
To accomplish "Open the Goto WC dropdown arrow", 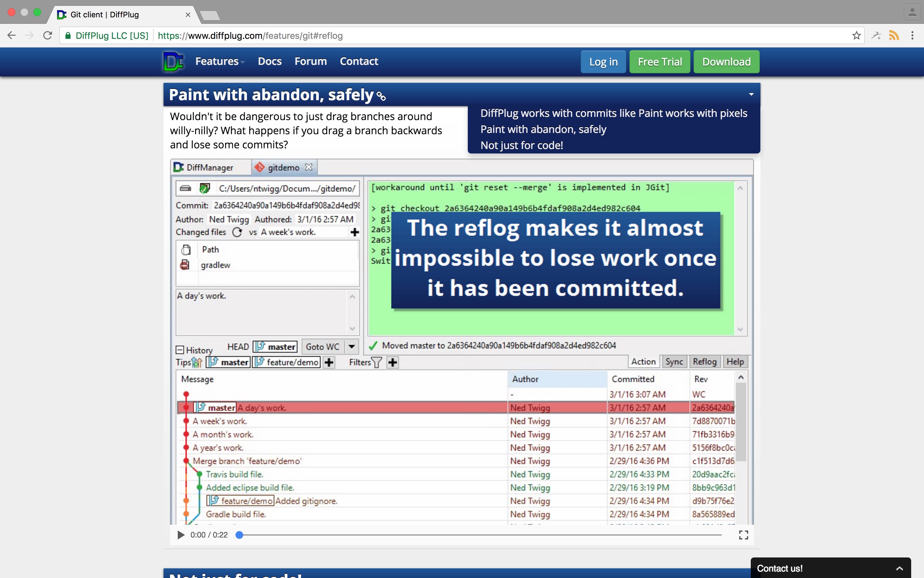I will tap(352, 347).
